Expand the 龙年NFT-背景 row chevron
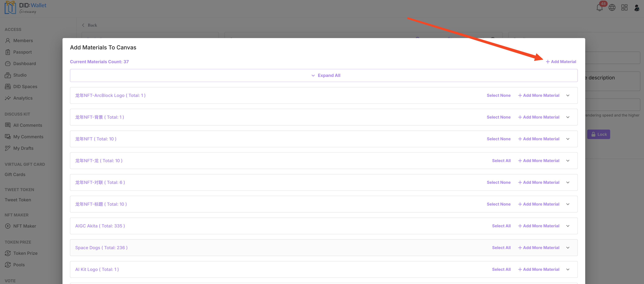Screen dimensions: 644x284 pos(568,117)
